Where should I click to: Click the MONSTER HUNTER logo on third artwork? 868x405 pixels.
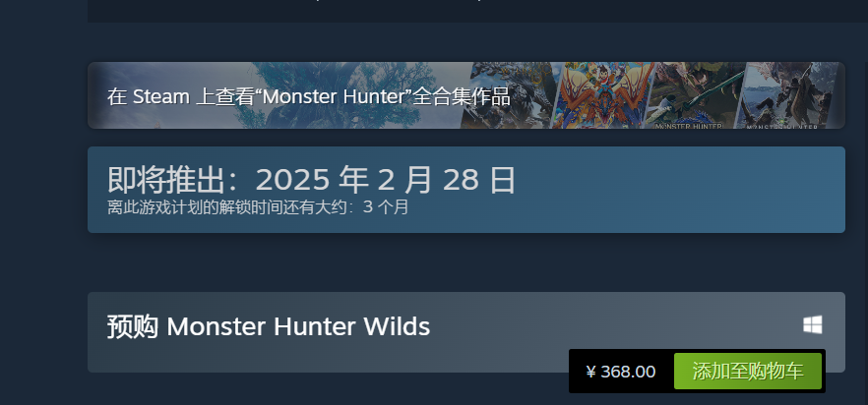click(689, 126)
